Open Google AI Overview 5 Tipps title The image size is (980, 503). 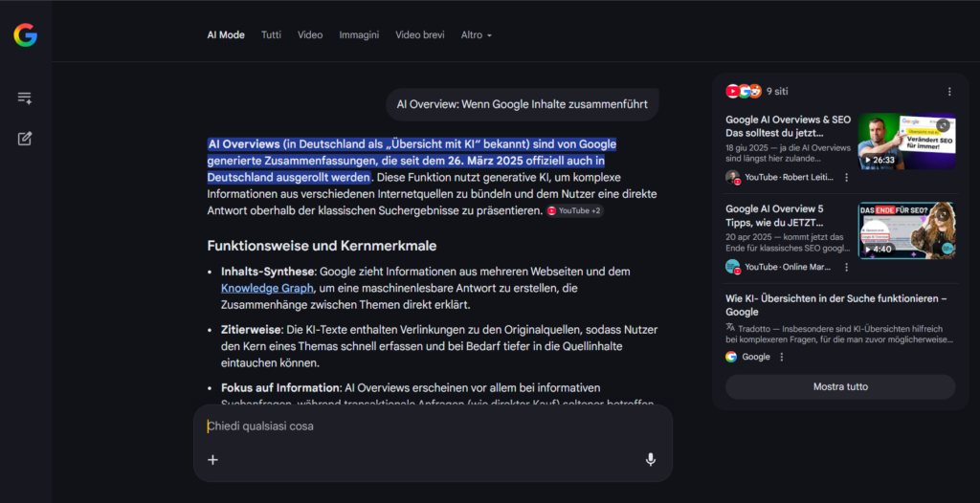click(775, 215)
